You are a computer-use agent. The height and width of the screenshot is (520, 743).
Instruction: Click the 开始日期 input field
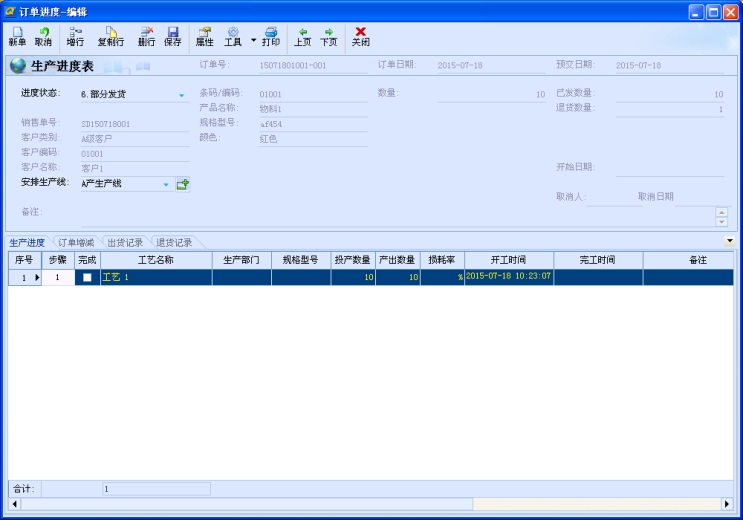coord(670,168)
